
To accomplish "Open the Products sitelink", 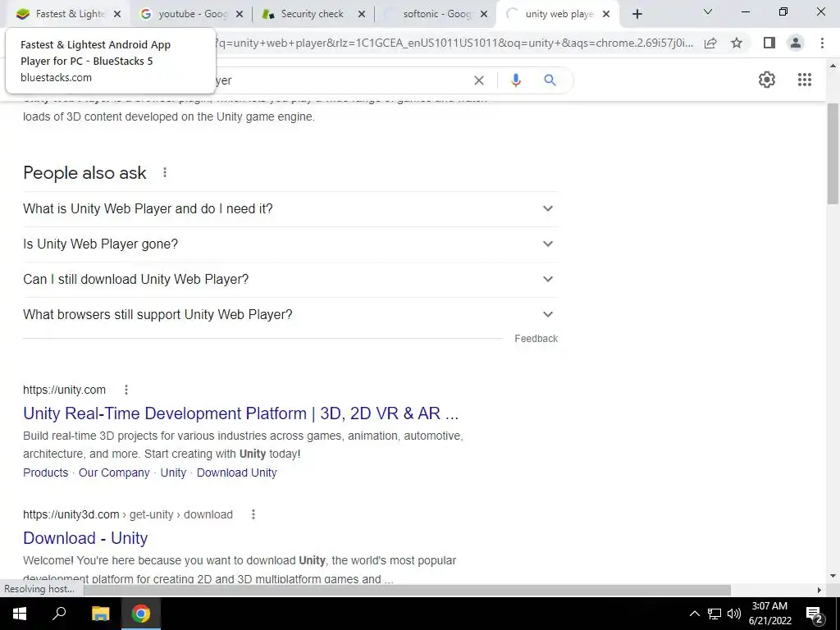I will pyautogui.click(x=46, y=473).
